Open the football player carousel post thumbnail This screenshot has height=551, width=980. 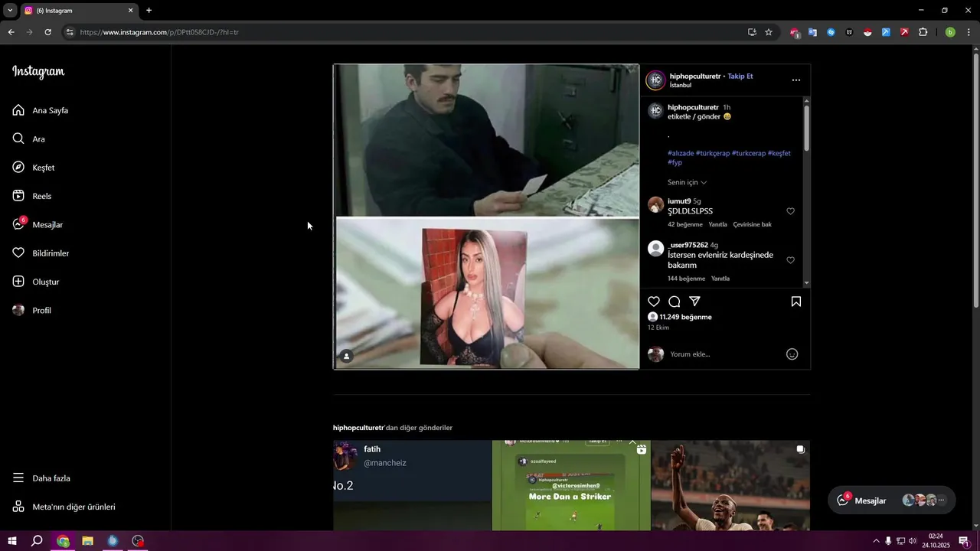point(730,485)
